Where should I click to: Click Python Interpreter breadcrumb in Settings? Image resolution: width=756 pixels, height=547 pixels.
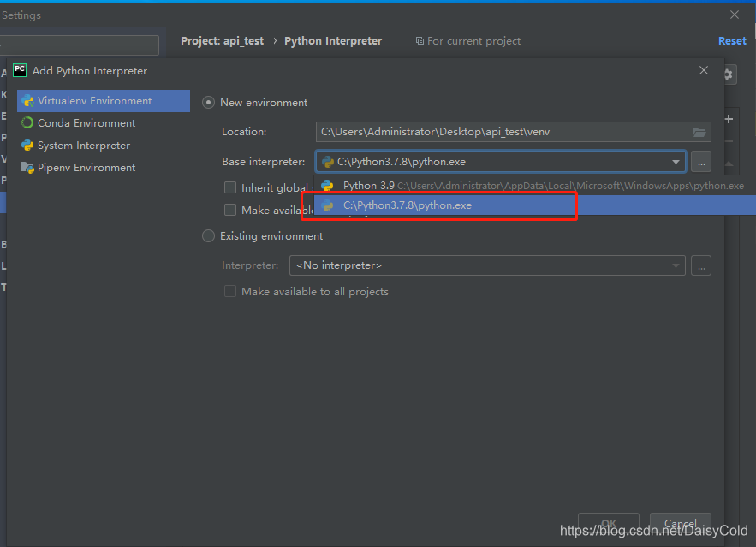click(333, 41)
